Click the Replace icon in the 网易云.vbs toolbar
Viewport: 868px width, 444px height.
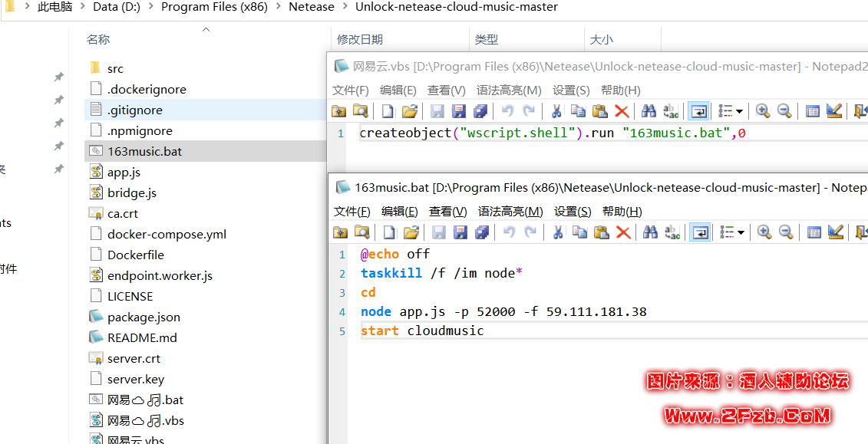pos(671,111)
